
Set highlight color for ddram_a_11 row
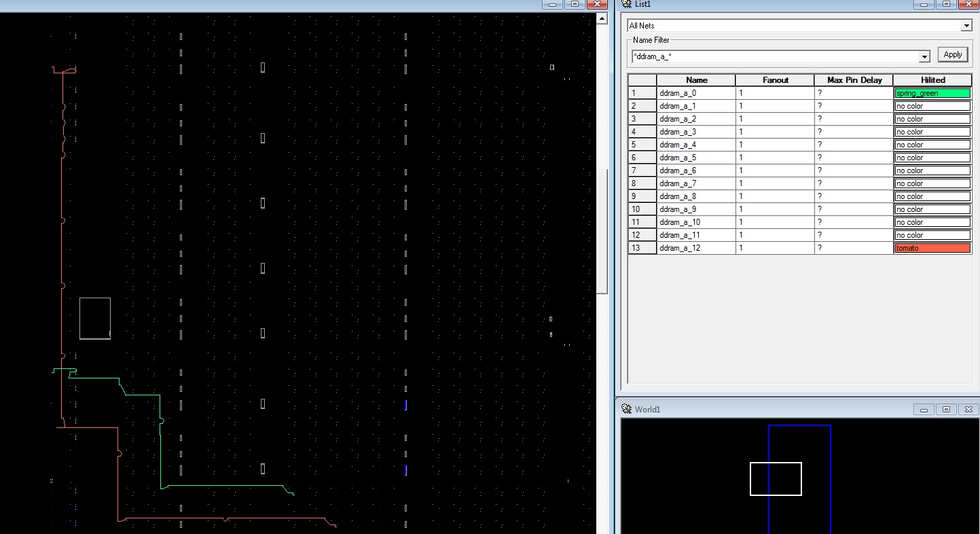point(932,235)
